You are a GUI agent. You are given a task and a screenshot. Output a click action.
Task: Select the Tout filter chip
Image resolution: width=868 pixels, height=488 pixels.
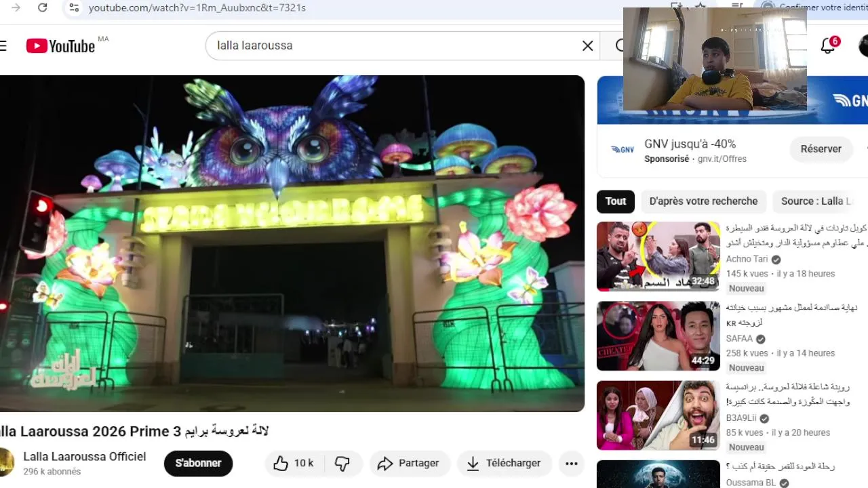(616, 201)
